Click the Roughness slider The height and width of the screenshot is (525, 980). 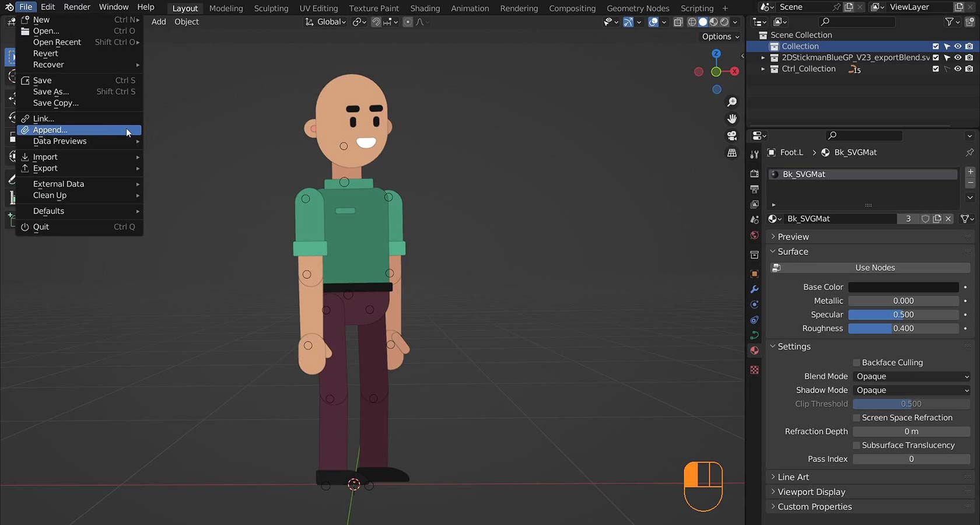pos(903,328)
